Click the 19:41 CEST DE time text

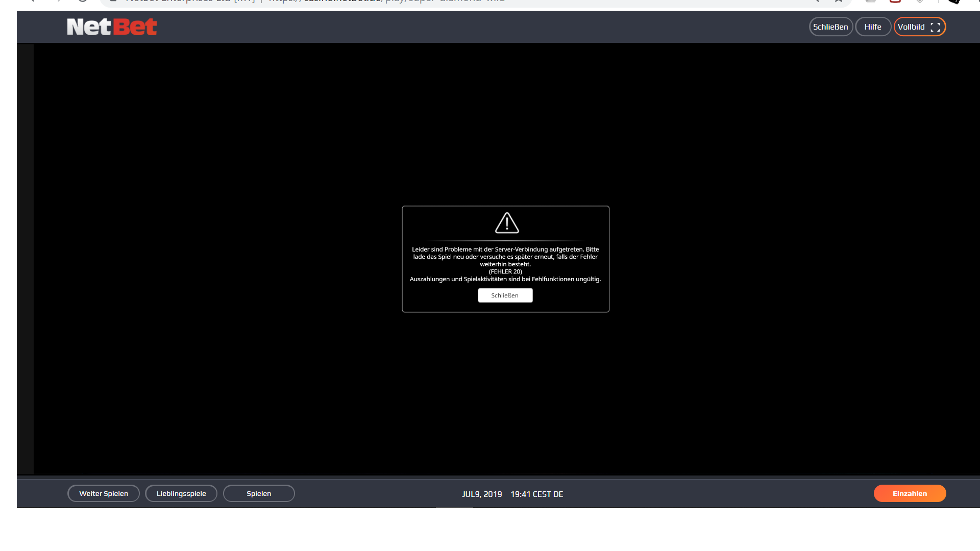[x=537, y=494]
